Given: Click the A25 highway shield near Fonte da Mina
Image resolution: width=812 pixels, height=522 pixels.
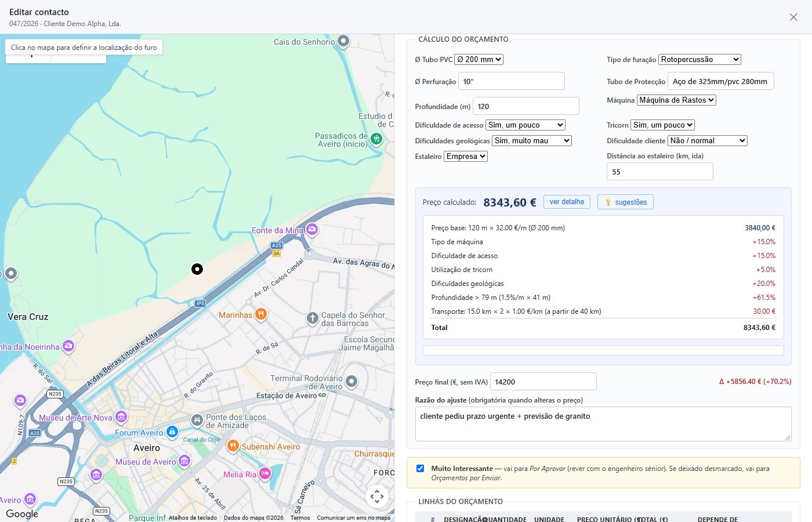Looking at the screenshot, I should [277, 245].
